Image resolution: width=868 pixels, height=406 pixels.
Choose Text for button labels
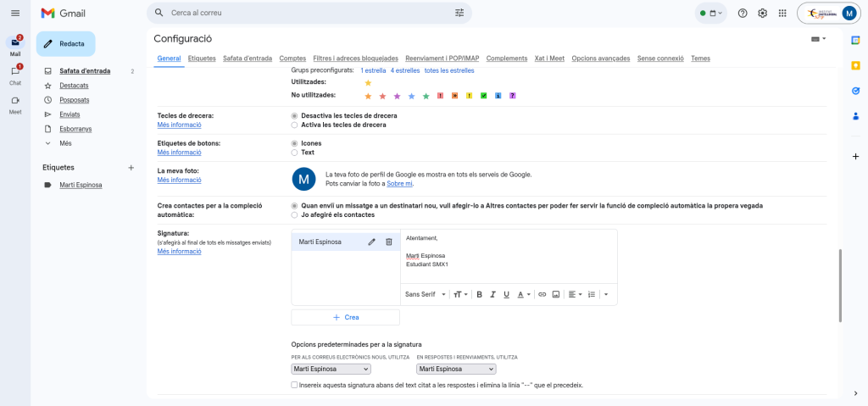click(294, 153)
